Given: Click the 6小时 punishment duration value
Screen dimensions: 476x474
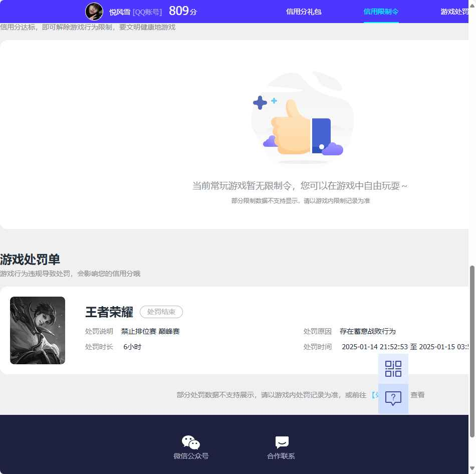Looking at the screenshot, I should (x=132, y=347).
